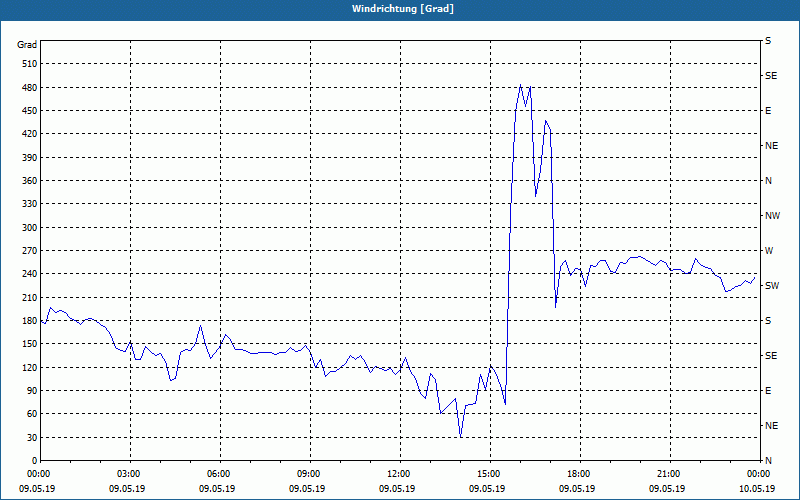The width and height of the screenshot is (800, 500).
Task: Click the '10.05.19' date label
Action: tap(757, 489)
